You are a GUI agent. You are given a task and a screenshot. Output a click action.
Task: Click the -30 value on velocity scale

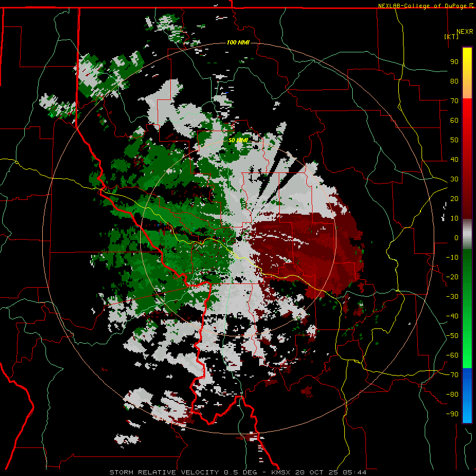pos(452,297)
